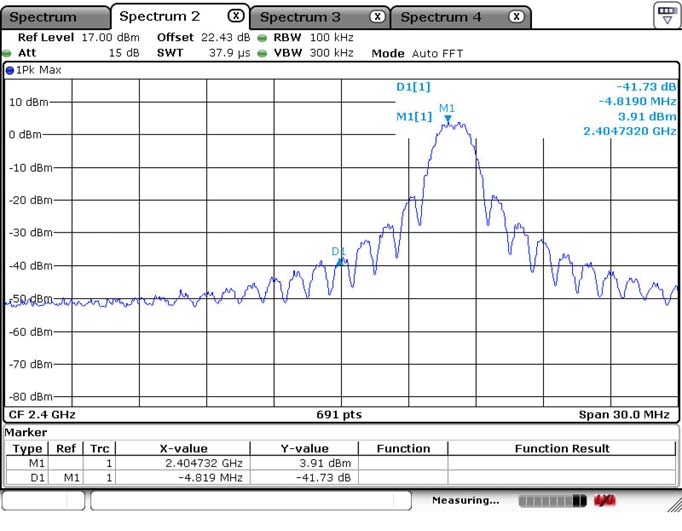This screenshot has width=682, height=531.
Task: Click the Att 15 dB value
Action: pyautogui.click(x=124, y=53)
